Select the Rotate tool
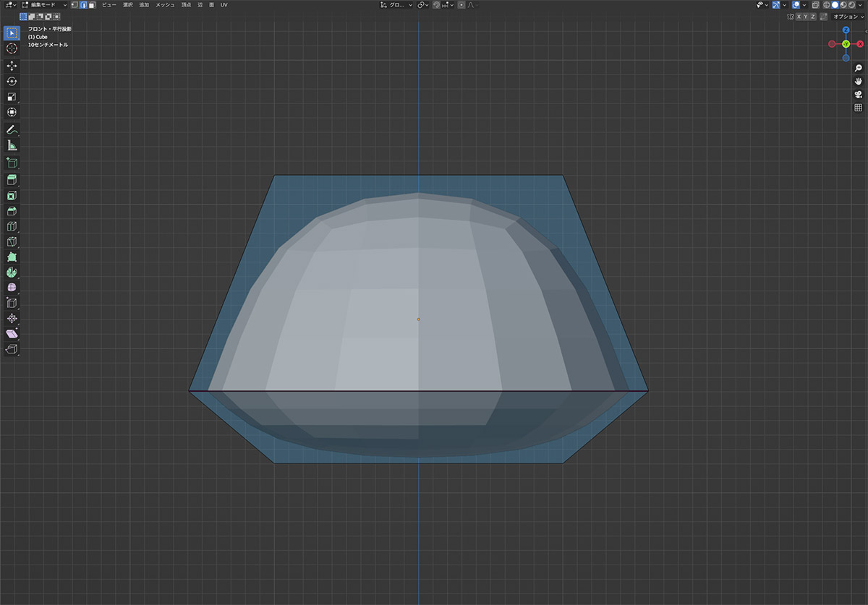Viewport: 868px width, 605px height. [12, 81]
